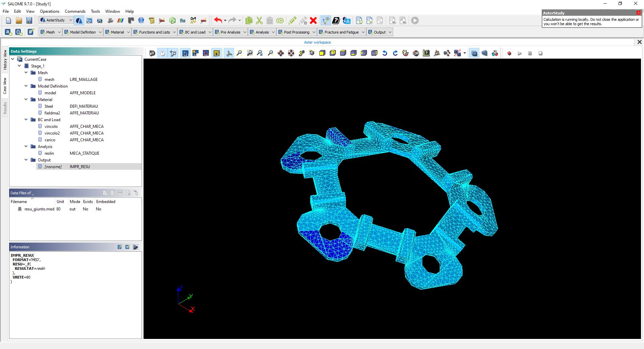Image resolution: width=644 pixels, height=349 pixels.
Task: Click the Dump View camera icon
Action: 152,53
